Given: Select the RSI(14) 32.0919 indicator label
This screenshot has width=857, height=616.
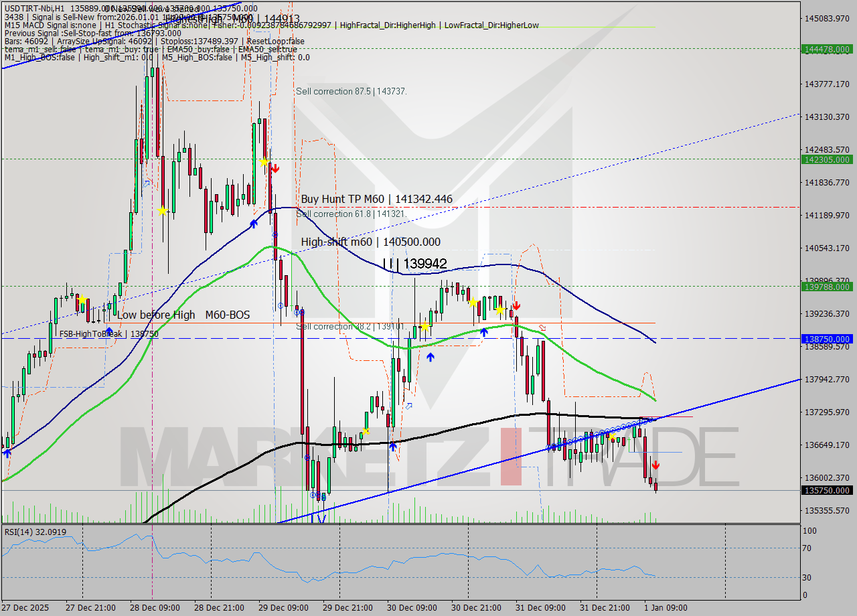Looking at the screenshot, I should coord(35,531).
